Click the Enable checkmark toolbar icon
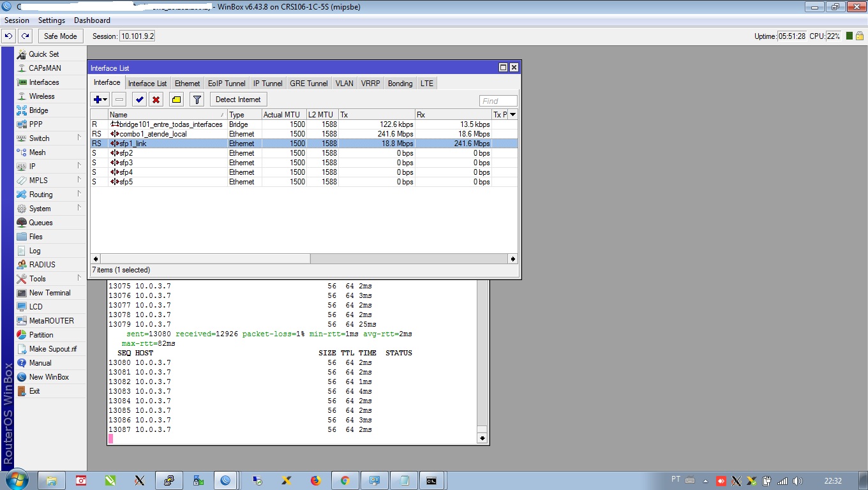Viewport: 868px width, 490px height. pos(139,100)
